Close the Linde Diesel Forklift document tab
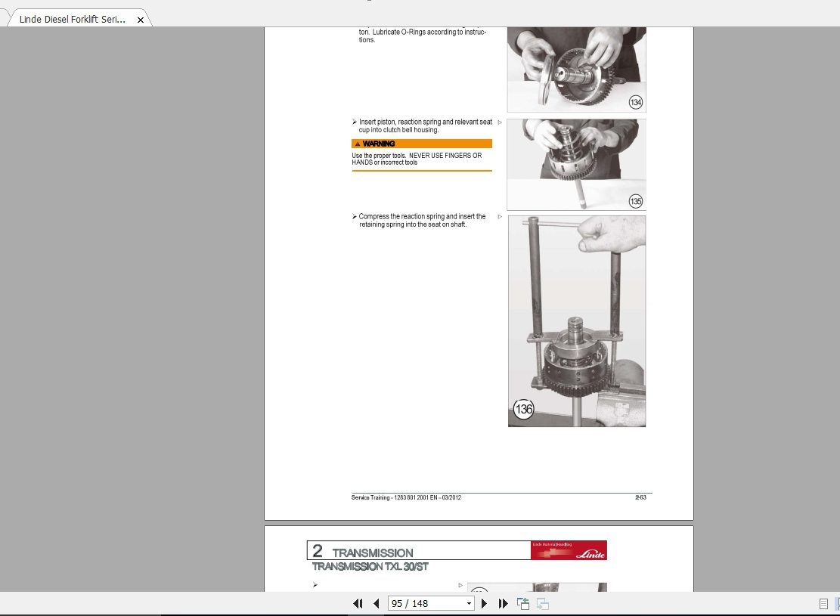The image size is (840, 616). pos(141,20)
